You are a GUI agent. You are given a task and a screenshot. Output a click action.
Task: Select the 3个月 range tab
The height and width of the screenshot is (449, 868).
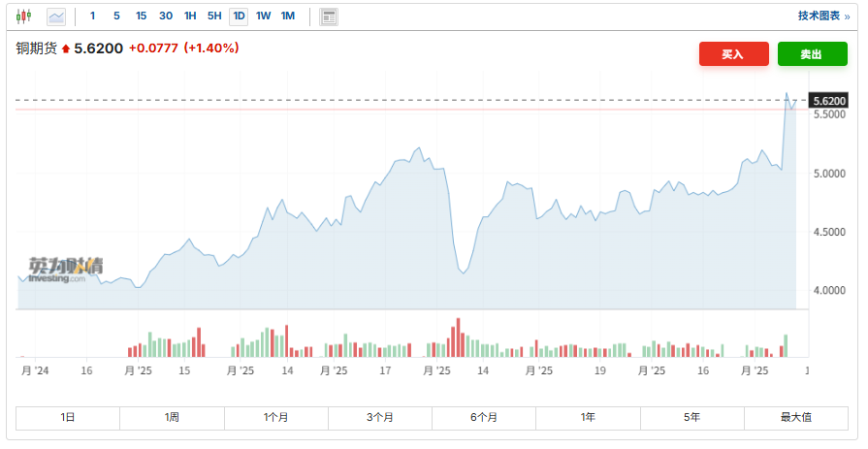(380, 417)
